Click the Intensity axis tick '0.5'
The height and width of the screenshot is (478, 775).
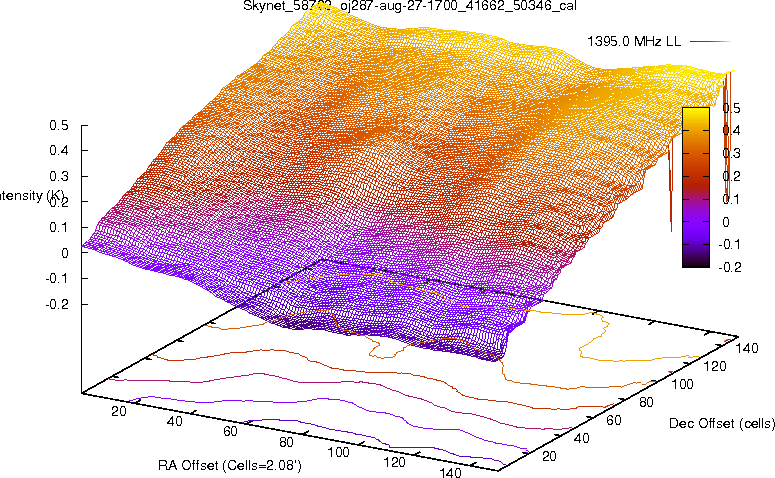click(59, 126)
